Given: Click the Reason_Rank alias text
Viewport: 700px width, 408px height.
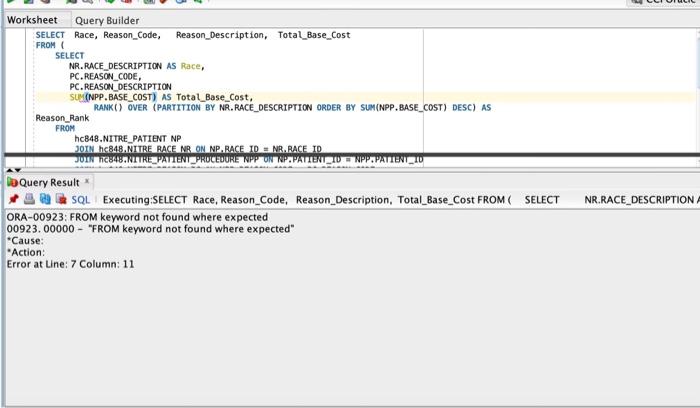Looking at the screenshot, I should (x=62, y=118).
